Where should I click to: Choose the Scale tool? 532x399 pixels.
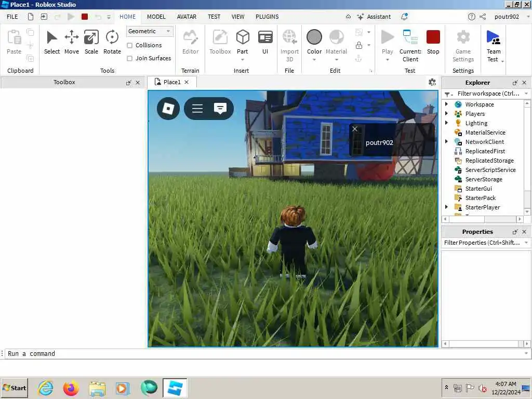coord(91,42)
